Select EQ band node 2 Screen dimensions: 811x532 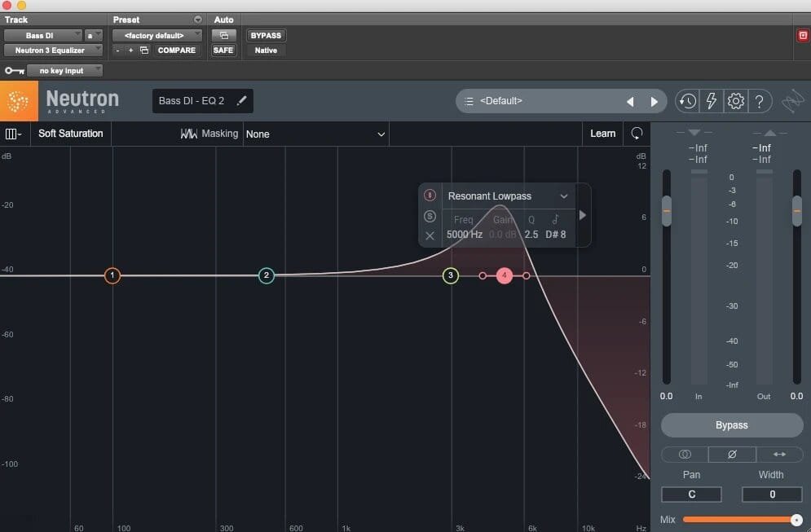tap(267, 275)
